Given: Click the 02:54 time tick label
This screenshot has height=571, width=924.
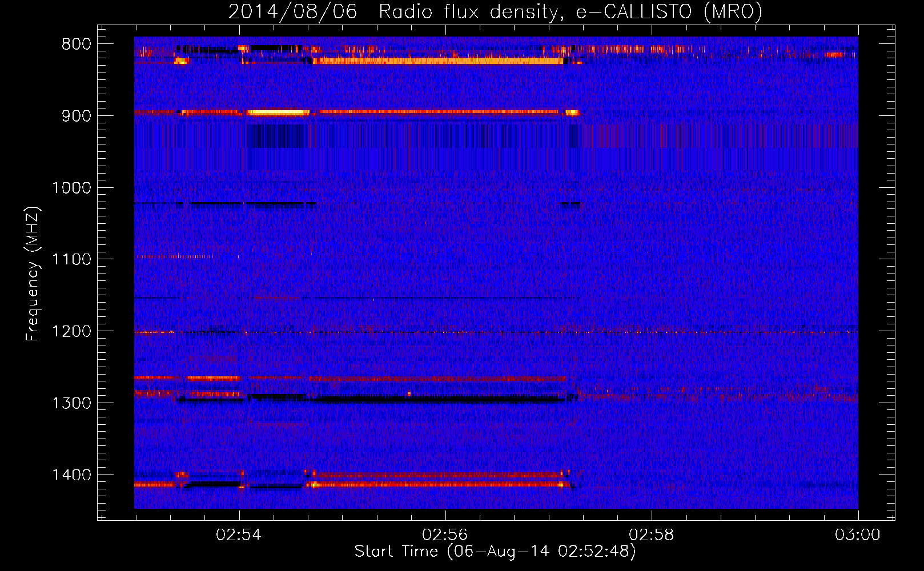Looking at the screenshot, I should 239,535.
